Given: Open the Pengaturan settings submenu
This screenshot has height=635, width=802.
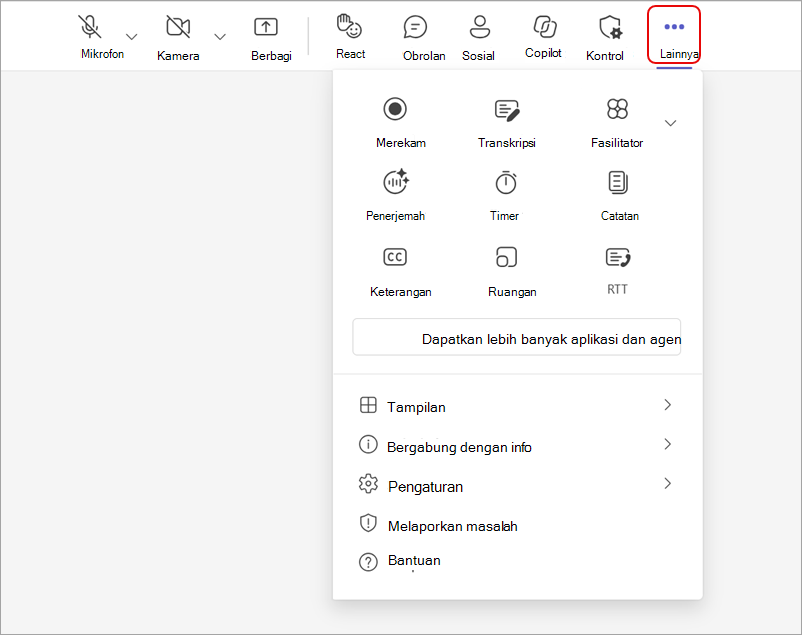Looking at the screenshot, I should pyautogui.click(x=517, y=485).
